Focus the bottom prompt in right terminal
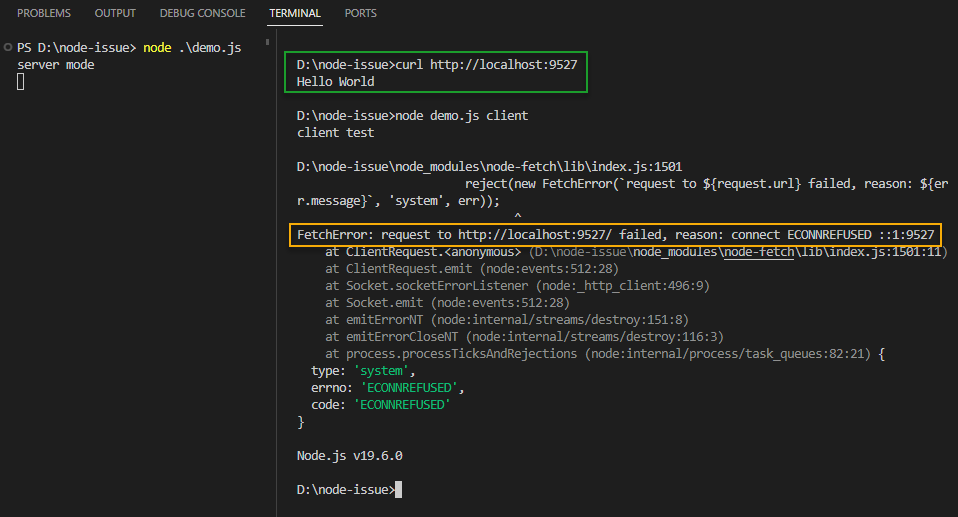 point(398,489)
